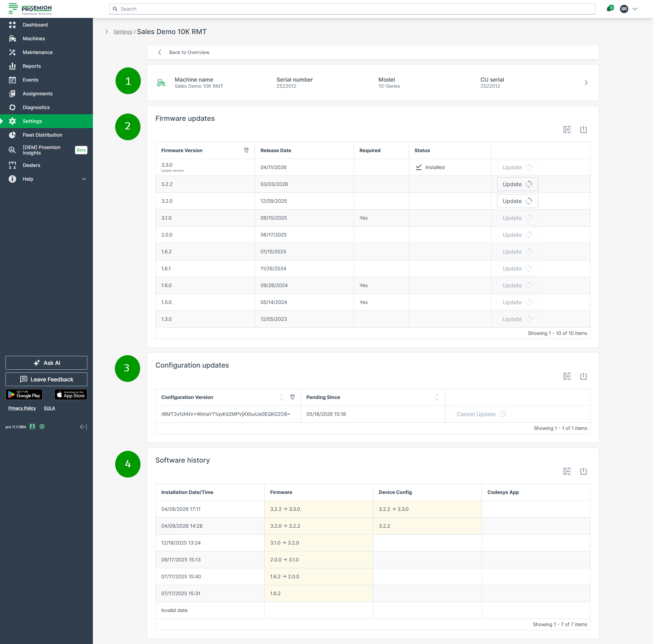Export the Firmware updates table
The height and width of the screenshot is (644, 653).
tap(583, 129)
